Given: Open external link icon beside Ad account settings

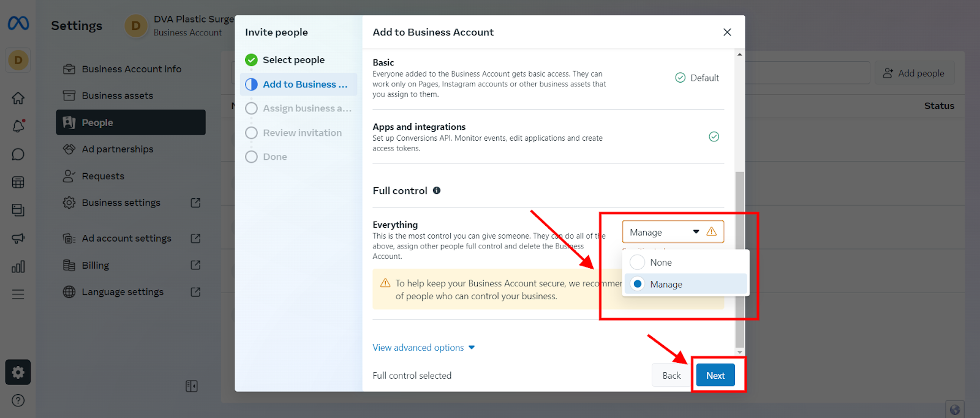Looking at the screenshot, I should click(196, 238).
